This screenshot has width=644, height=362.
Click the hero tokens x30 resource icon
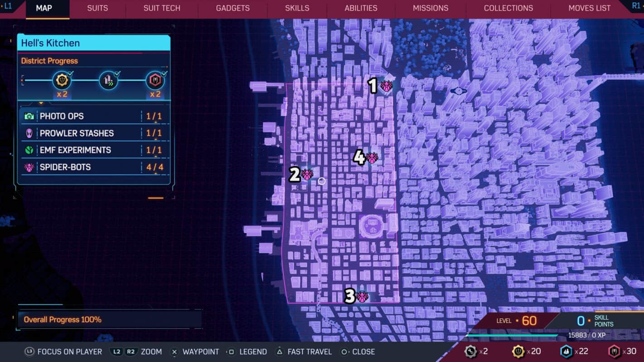pos(615,351)
